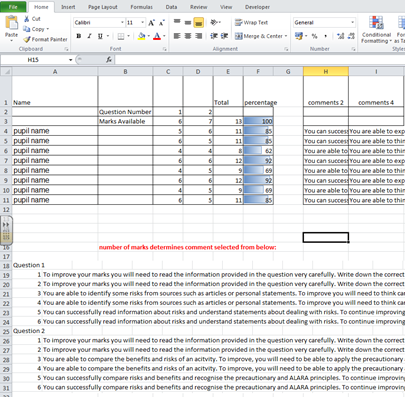Toggle Wrap Text

tap(251, 23)
